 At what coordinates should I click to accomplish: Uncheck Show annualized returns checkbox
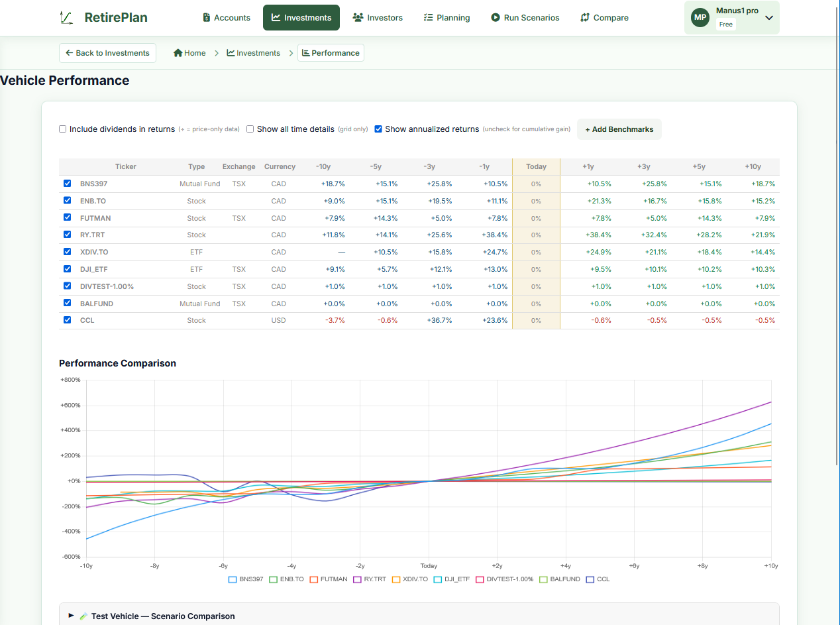click(x=378, y=129)
